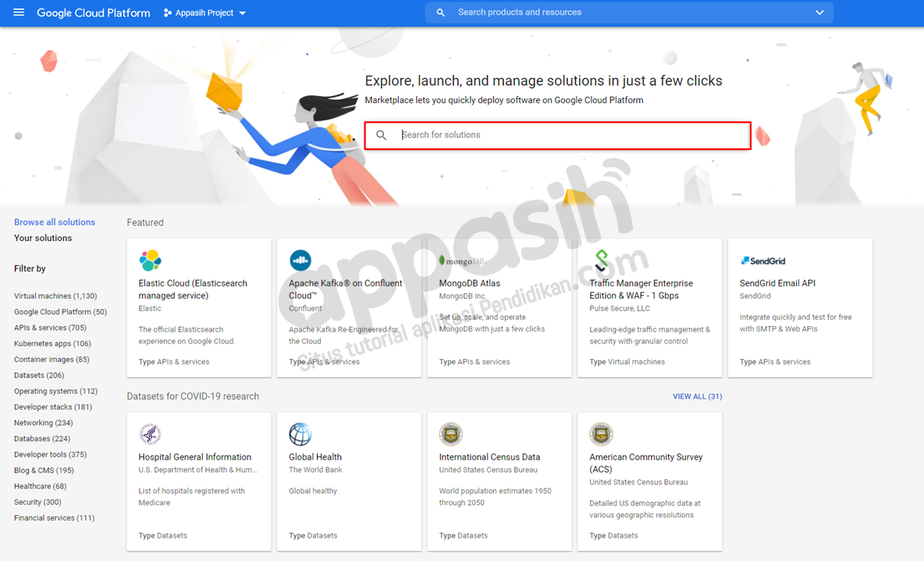The image size is (924, 561).
Task: Select Browse all solutions
Action: click(54, 222)
